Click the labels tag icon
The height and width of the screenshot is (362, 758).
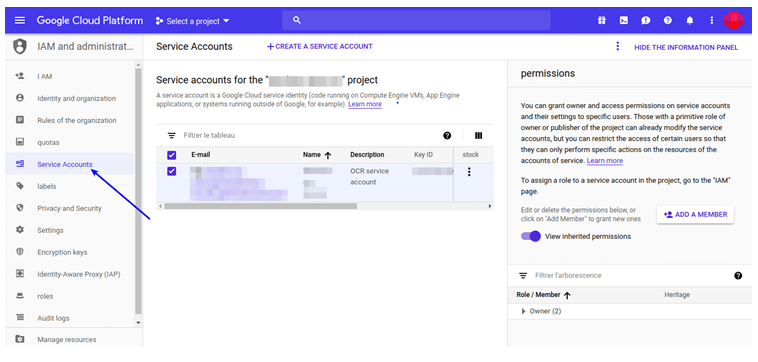click(x=20, y=186)
